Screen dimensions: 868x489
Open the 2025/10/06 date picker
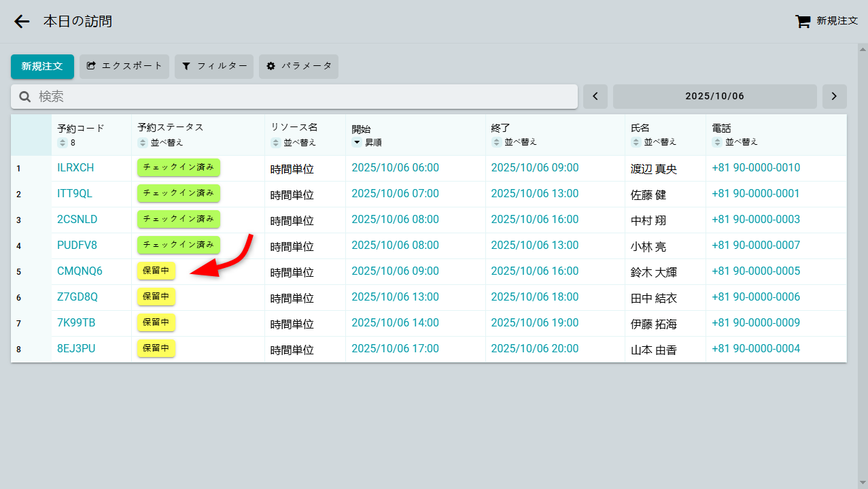[x=714, y=97]
